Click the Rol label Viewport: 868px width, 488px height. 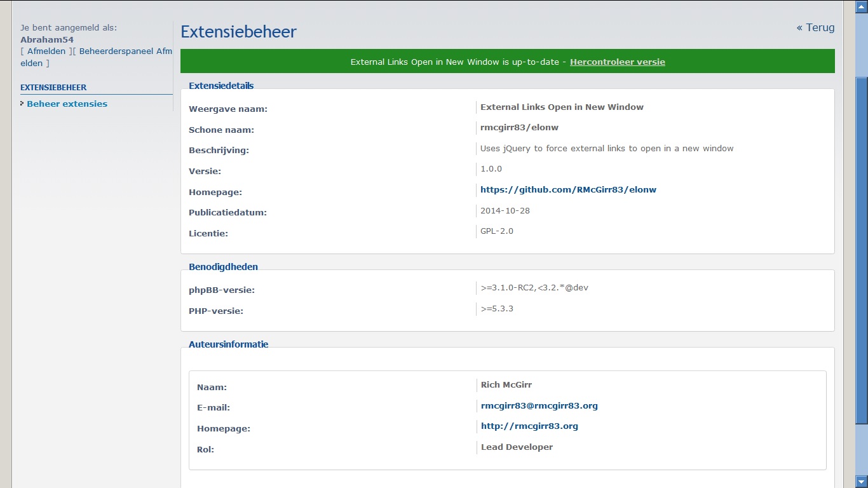[205, 449]
